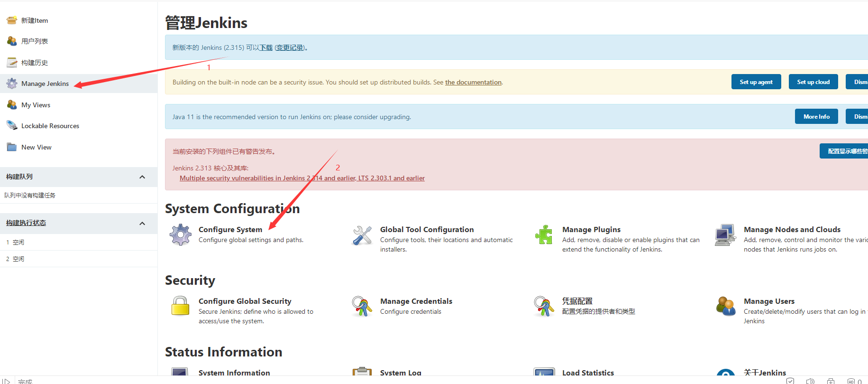Click the 新建Item box icon
The width and height of the screenshot is (868, 384).
click(12, 20)
